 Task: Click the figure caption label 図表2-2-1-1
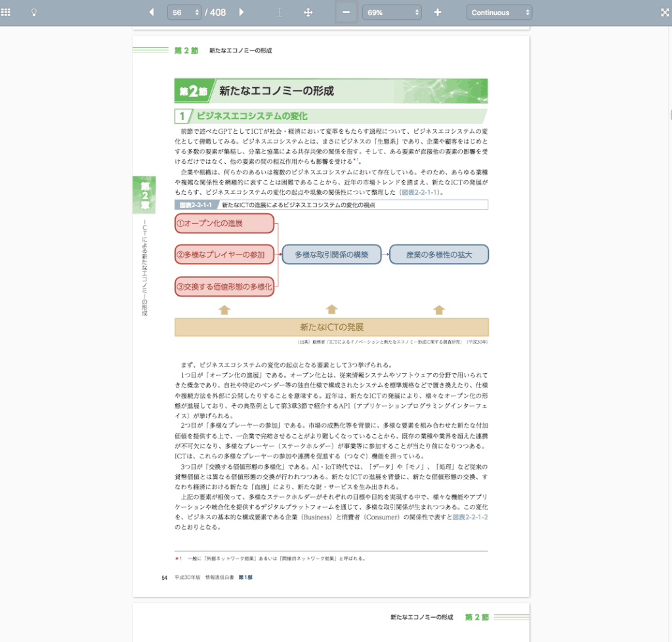196,205
